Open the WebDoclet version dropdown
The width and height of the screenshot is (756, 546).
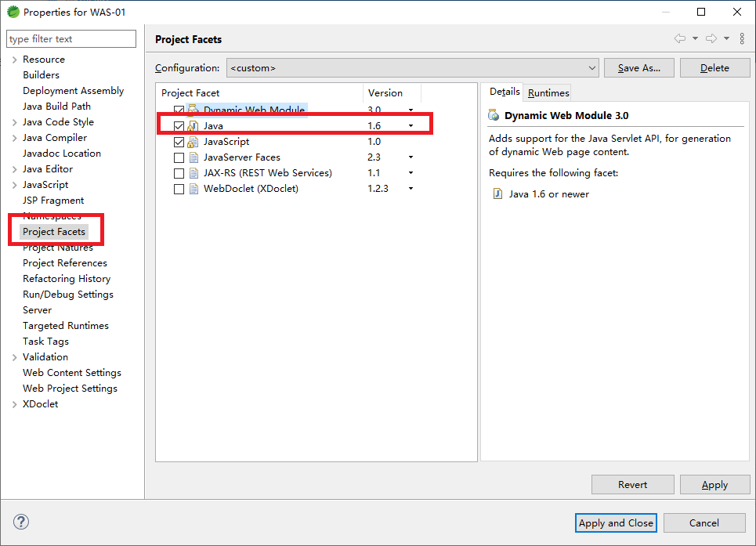tap(411, 189)
